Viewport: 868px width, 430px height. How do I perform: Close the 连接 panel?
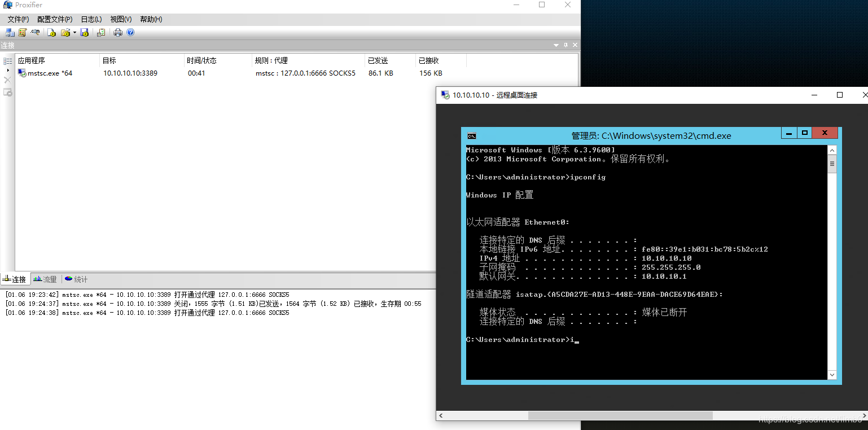[575, 45]
